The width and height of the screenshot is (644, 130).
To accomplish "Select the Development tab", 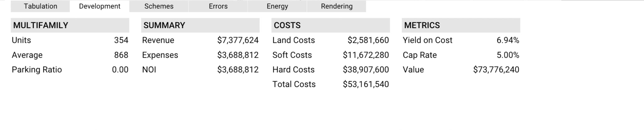I will [100, 6].
